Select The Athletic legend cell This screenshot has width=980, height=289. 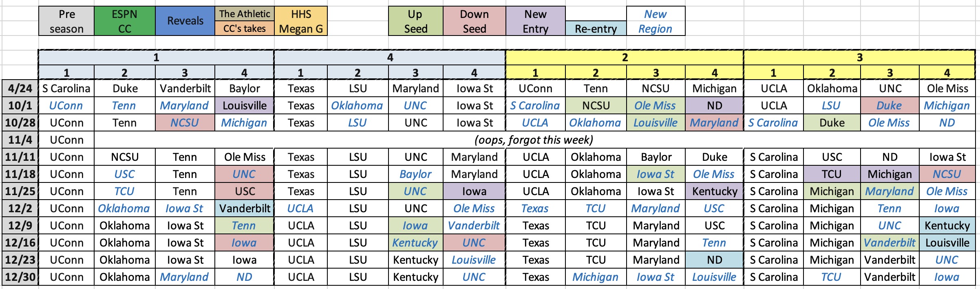point(245,14)
